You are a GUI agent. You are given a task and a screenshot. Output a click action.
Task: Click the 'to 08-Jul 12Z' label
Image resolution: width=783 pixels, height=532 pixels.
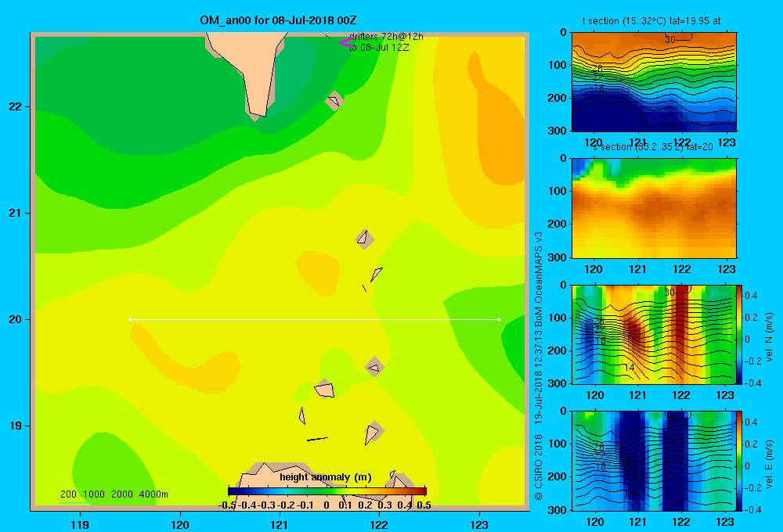point(379,48)
